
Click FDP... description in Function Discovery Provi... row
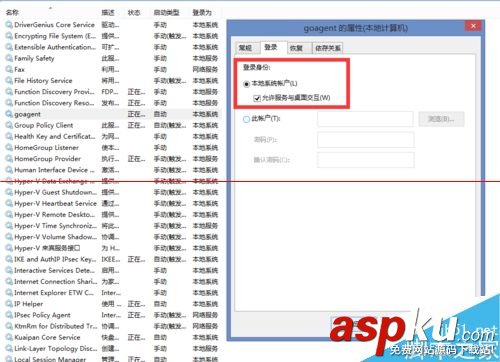point(110,92)
